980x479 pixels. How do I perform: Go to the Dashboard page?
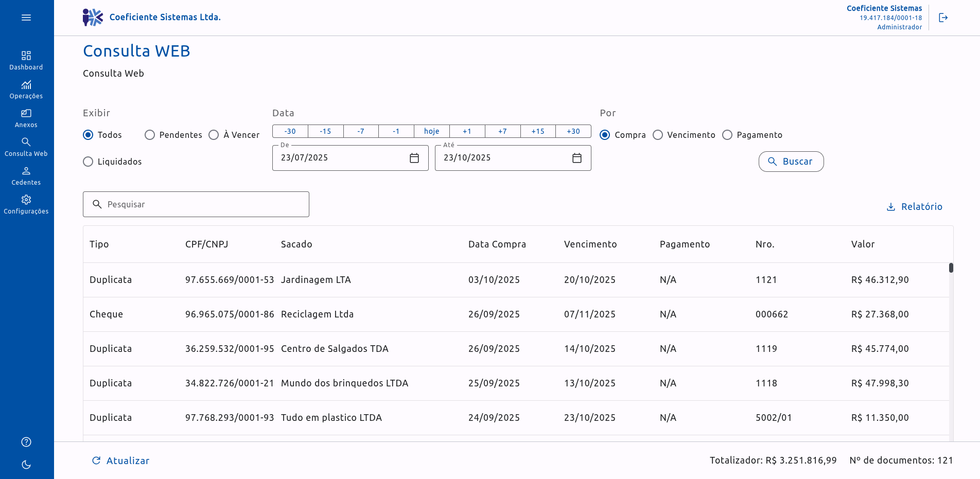(26, 60)
